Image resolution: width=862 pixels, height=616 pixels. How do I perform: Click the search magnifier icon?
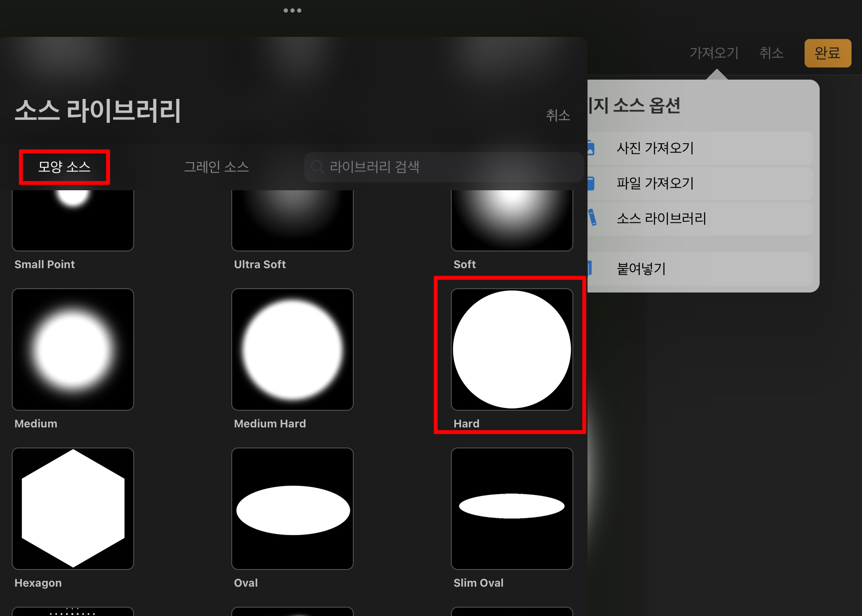pos(318,167)
